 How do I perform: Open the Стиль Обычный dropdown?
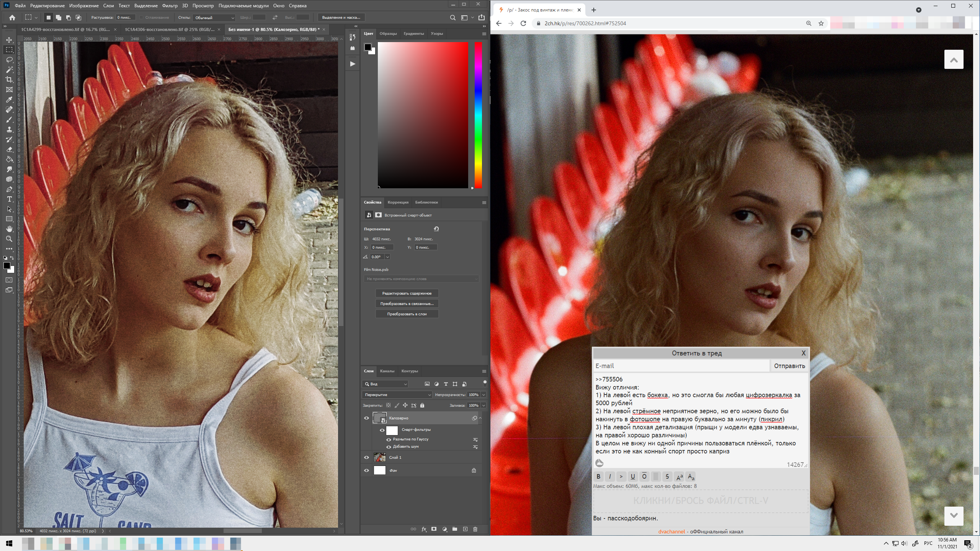(x=214, y=18)
